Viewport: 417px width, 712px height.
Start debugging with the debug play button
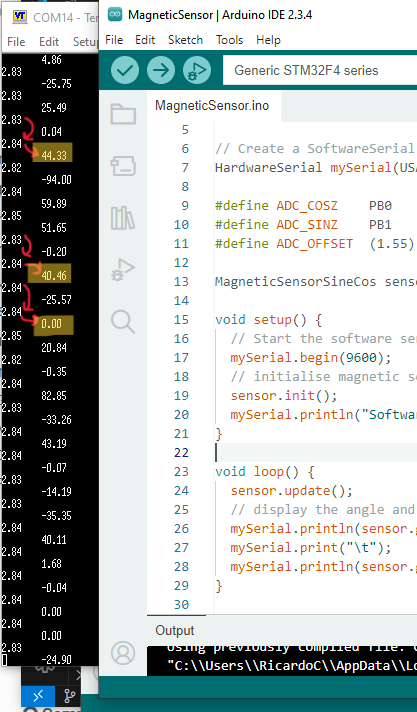pyautogui.click(x=197, y=70)
